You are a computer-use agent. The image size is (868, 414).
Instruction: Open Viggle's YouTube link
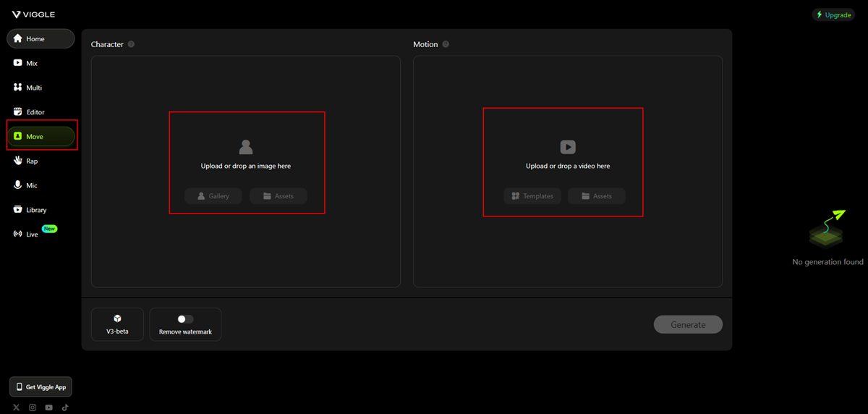tap(48, 407)
